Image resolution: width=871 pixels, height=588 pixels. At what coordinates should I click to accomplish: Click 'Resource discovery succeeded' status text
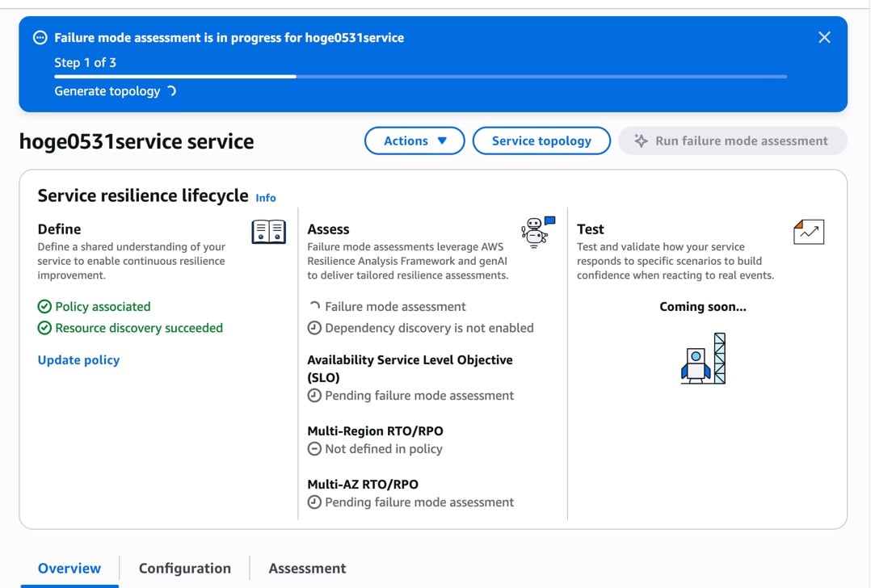(139, 328)
